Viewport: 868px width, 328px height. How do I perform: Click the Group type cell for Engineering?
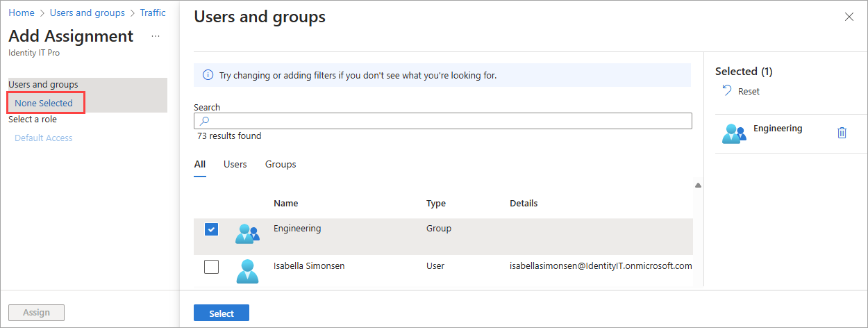coord(439,228)
